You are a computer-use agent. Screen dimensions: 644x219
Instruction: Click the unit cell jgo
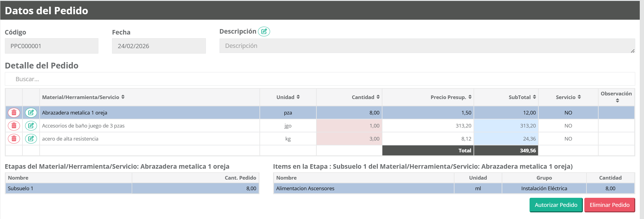click(x=288, y=126)
